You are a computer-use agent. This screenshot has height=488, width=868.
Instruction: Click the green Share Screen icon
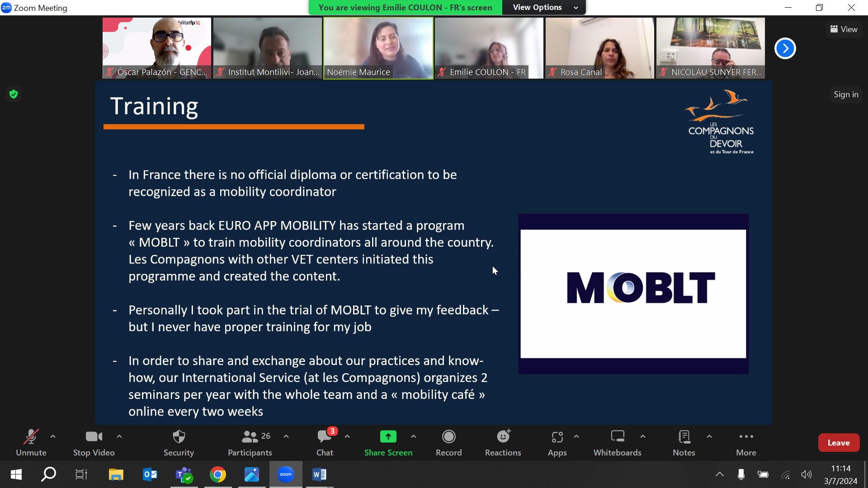(388, 437)
